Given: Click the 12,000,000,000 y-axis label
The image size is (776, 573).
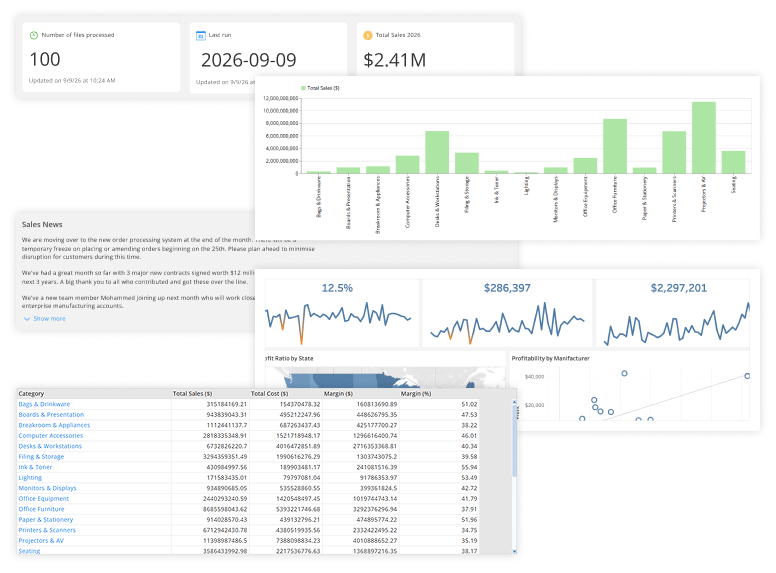Looking at the screenshot, I should [281, 98].
